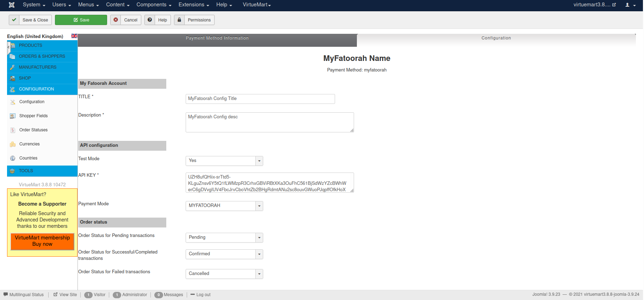The height and width of the screenshot is (300, 644).
Task: Open the System menu
Action: point(34,5)
